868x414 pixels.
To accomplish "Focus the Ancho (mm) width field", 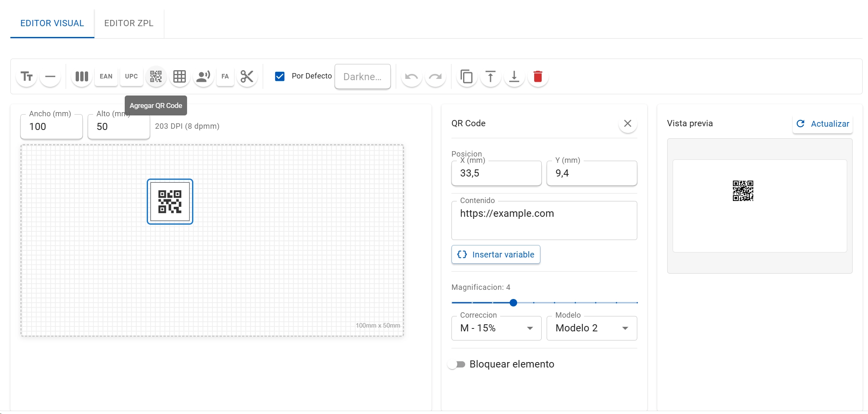I will pos(52,127).
